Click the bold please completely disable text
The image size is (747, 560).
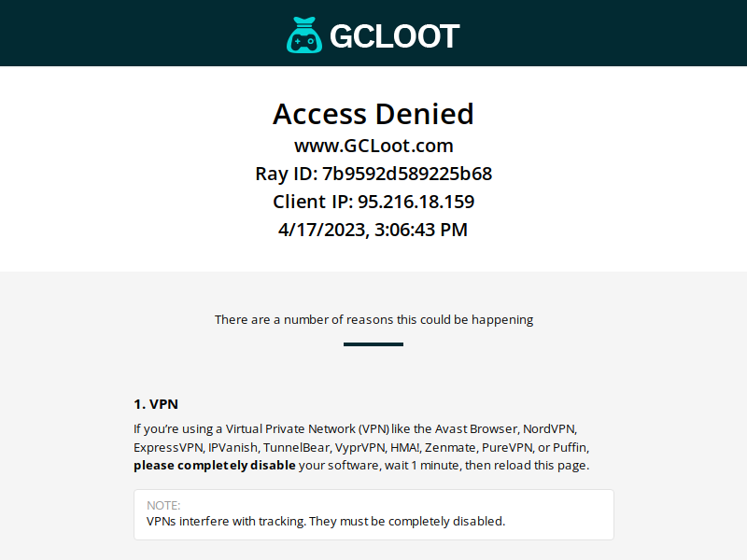(x=215, y=465)
